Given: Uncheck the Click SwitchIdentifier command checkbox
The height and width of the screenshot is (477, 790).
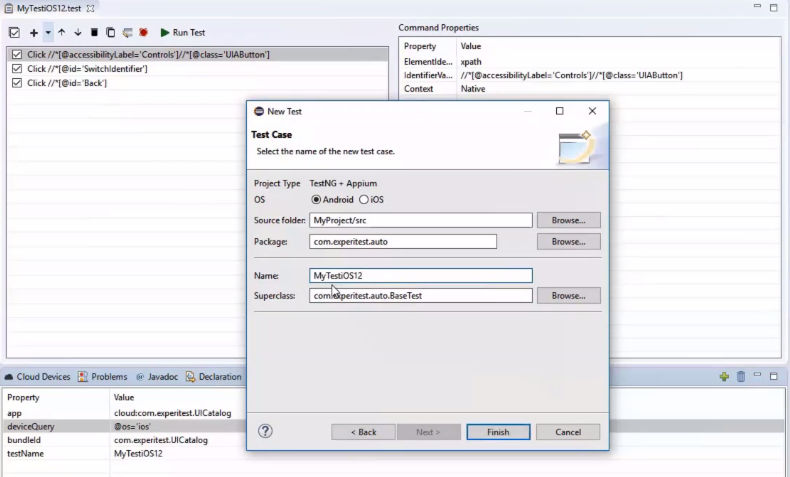Looking at the screenshot, I should pos(16,69).
